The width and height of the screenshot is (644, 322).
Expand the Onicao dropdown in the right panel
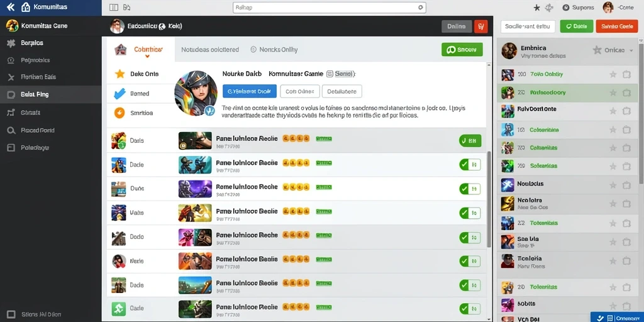tap(631, 50)
